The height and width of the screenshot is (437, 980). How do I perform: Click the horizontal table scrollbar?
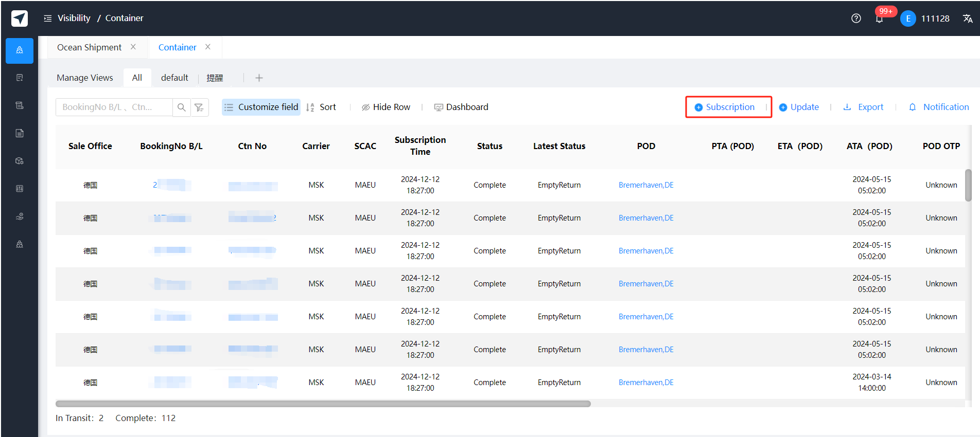point(323,404)
